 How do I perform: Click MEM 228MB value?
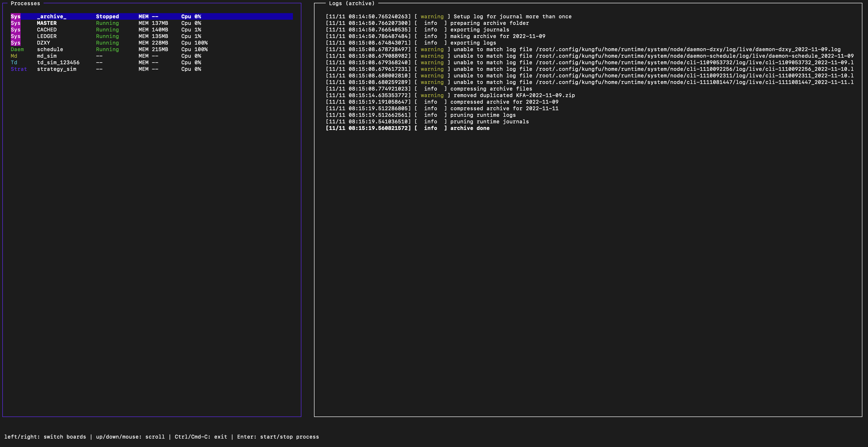tap(153, 43)
